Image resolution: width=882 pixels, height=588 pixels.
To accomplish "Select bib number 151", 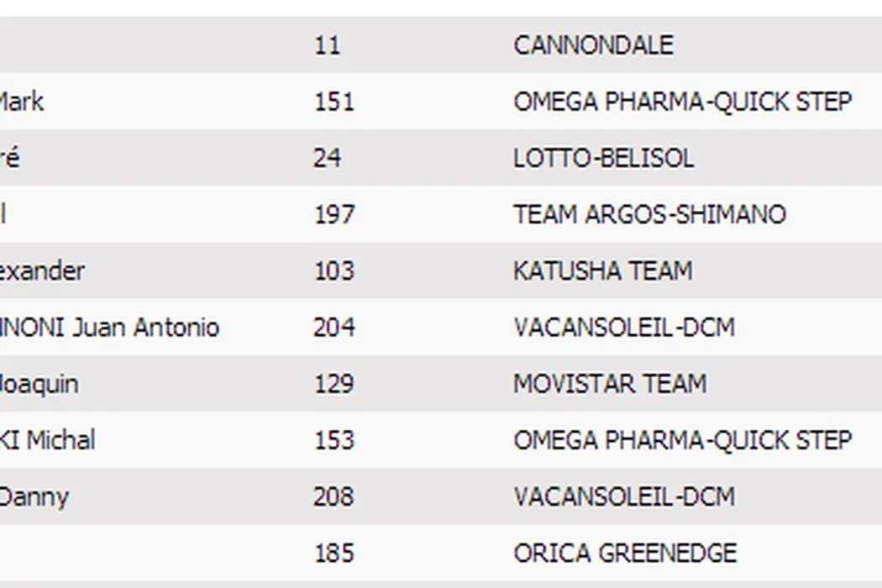I will tap(333, 102).
